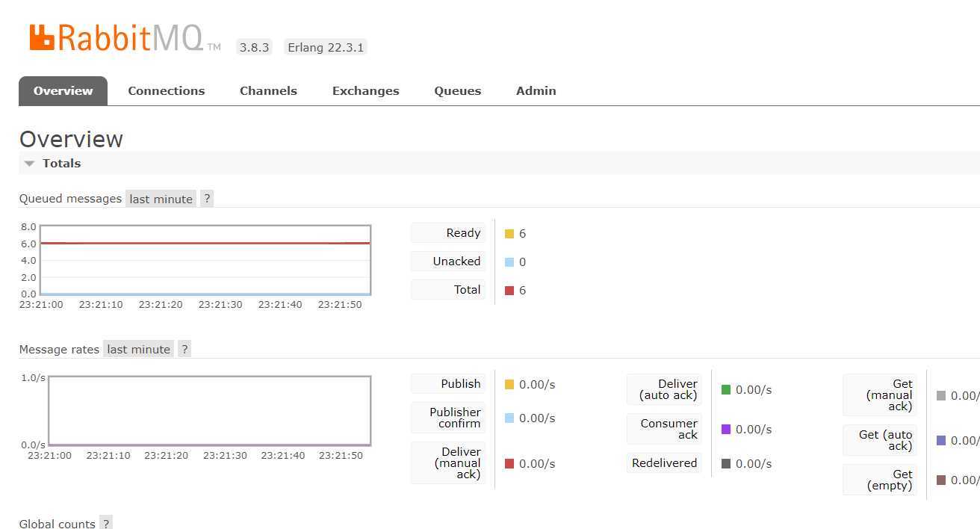980x529 pixels.
Task: Click the Message rates heading text
Action: tap(59, 349)
